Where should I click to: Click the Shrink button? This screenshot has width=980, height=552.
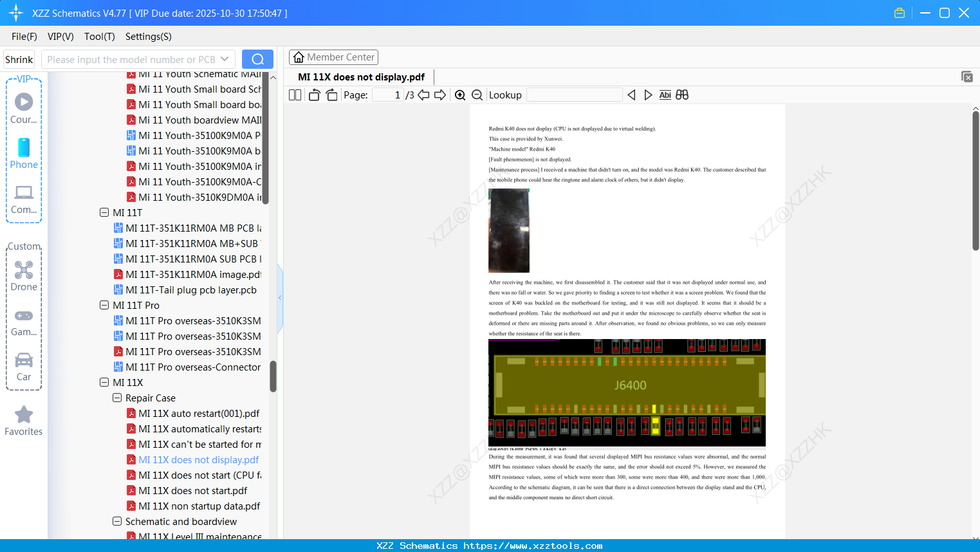(19, 59)
